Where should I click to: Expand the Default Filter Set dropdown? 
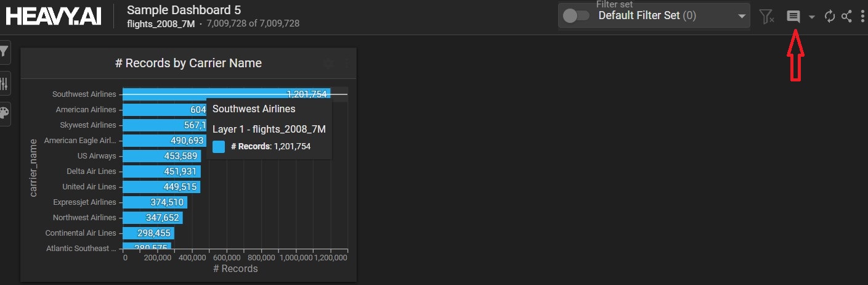742,16
